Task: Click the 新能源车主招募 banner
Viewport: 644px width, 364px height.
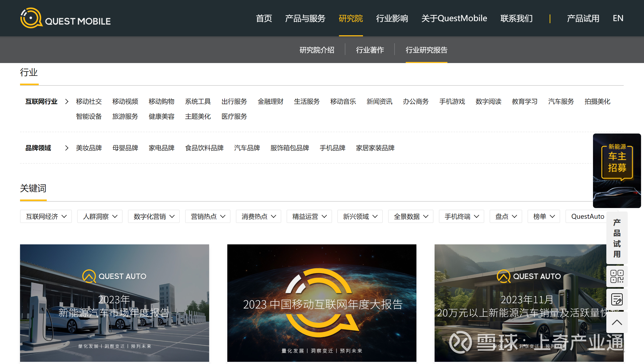Action: tap(617, 170)
